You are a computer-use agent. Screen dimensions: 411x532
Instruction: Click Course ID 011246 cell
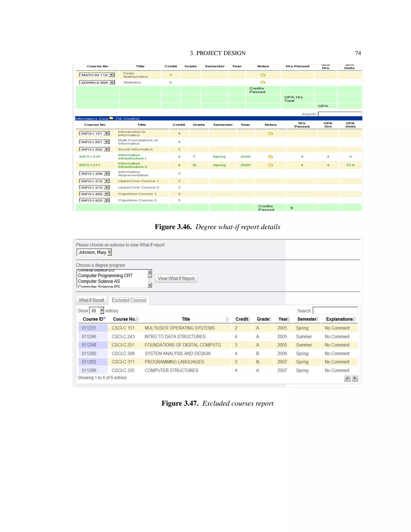tap(93, 336)
